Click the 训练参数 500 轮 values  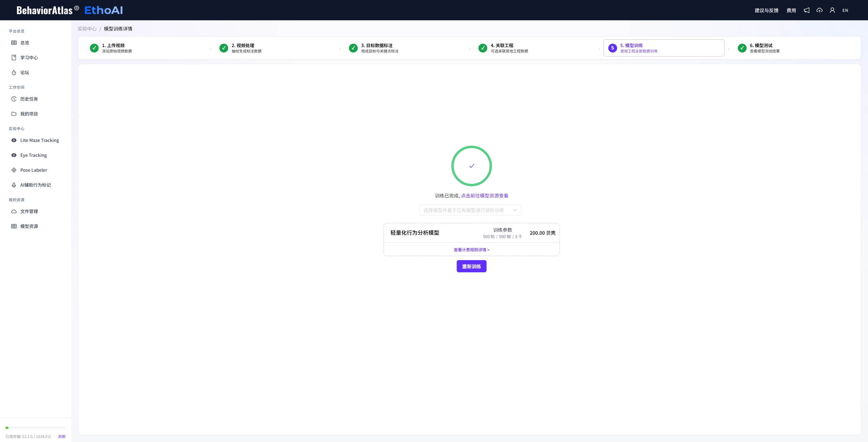pos(502,237)
